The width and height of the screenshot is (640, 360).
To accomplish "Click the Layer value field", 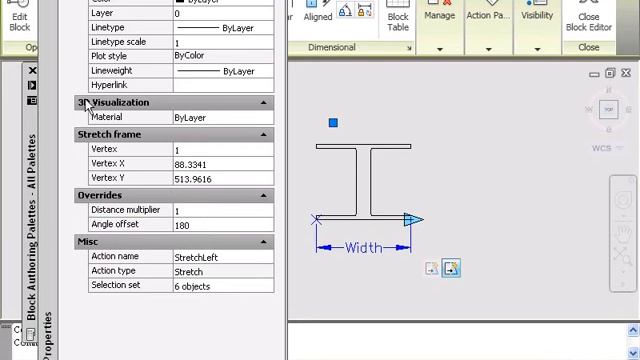I will click(x=223, y=13).
